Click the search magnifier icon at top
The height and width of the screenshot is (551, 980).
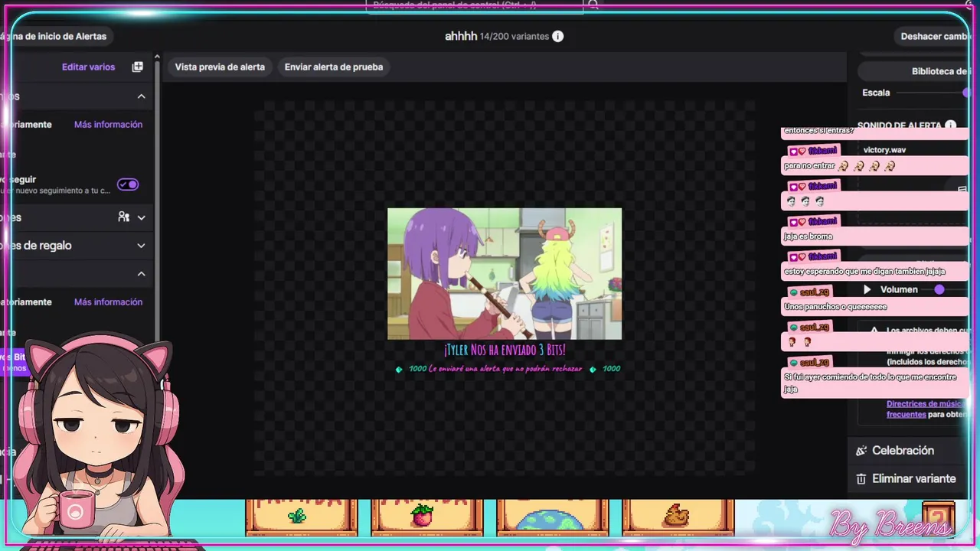593,5
